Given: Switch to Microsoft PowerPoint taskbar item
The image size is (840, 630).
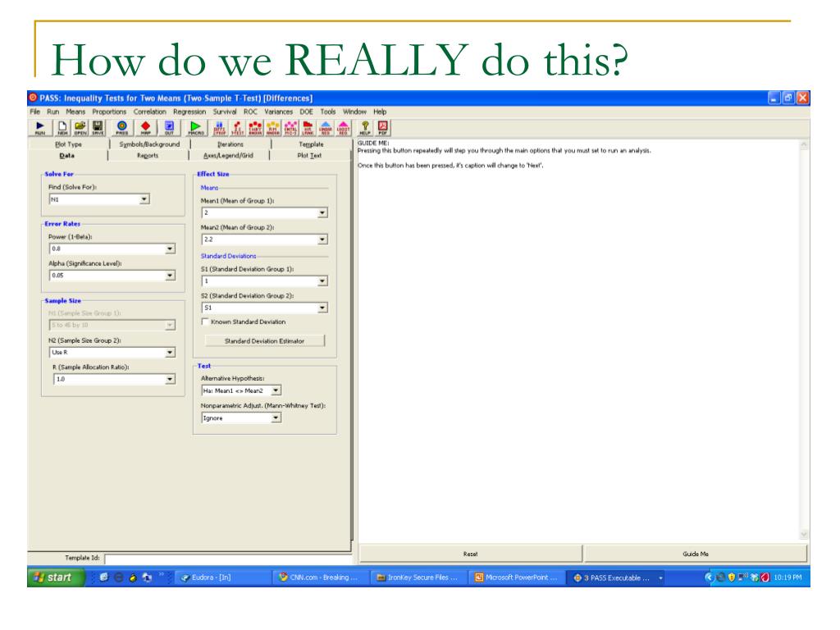Looking at the screenshot, I should tap(517, 577).
